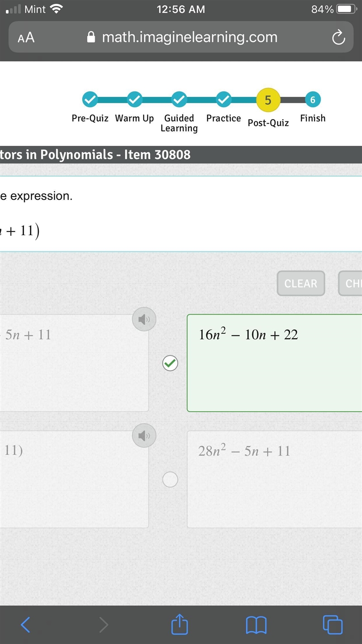Open Safari bookmarks book icon

tap(256, 625)
